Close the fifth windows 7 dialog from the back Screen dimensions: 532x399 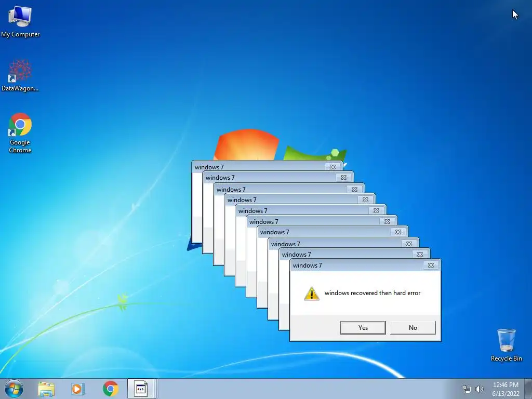376,211
